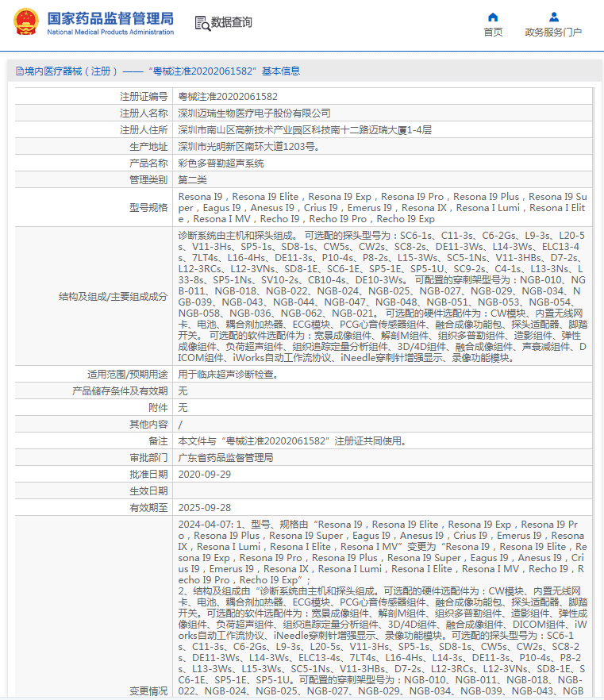Select the registration number value 粤械注准20202061582

(228, 97)
